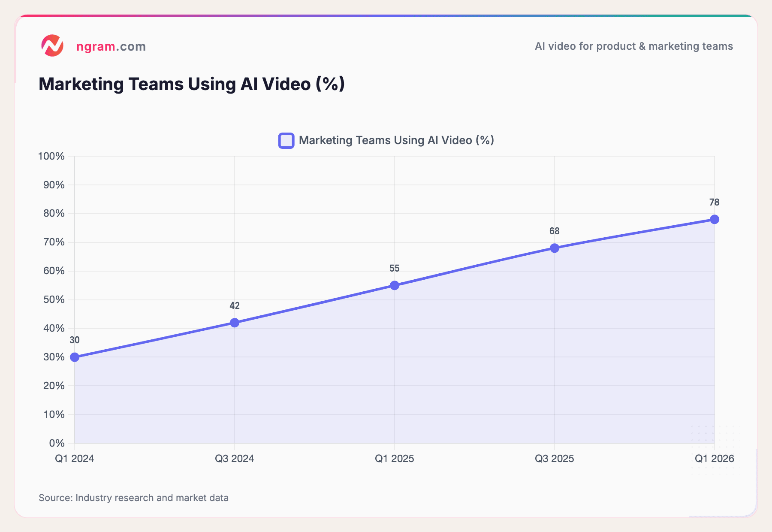Viewport: 772px width, 532px height.
Task: Click the AI video for product tagline
Action: click(x=633, y=46)
